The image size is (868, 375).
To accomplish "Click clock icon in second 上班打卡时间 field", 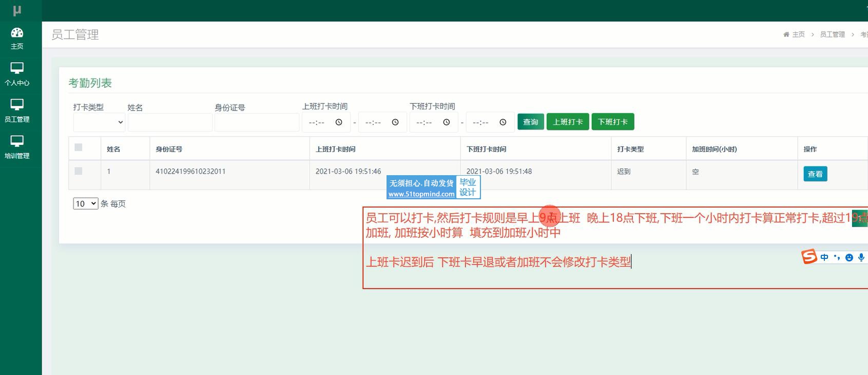I will [395, 122].
